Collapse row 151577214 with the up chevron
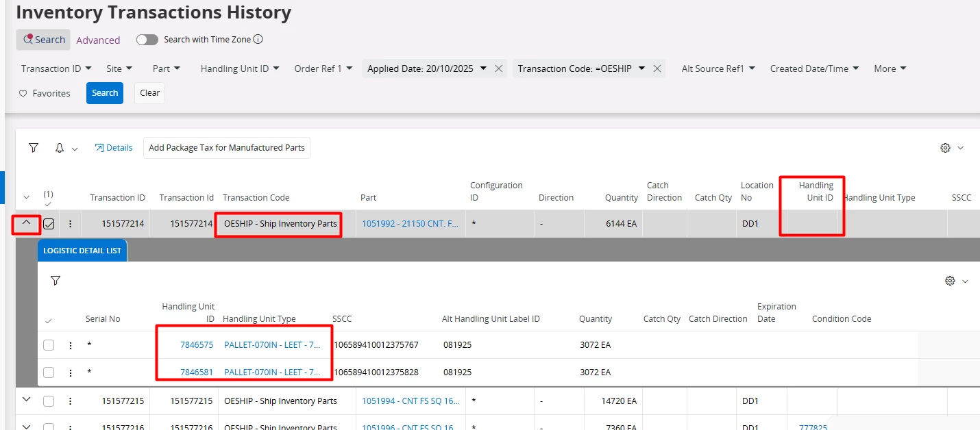 (x=27, y=223)
